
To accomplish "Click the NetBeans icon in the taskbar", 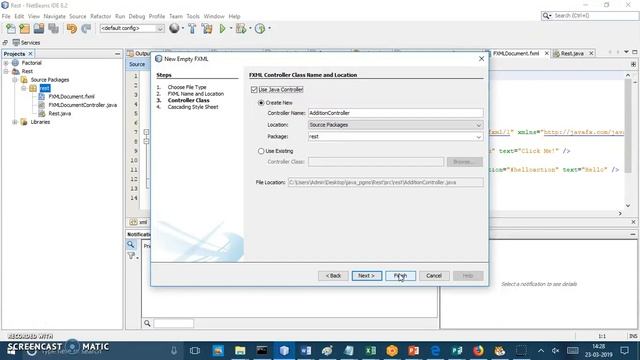I will [284, 350].
